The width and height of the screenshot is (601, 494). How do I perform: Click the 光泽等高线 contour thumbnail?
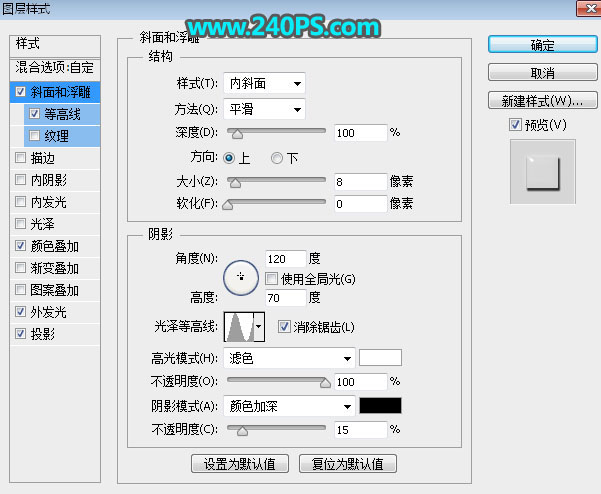click(239, 327)
